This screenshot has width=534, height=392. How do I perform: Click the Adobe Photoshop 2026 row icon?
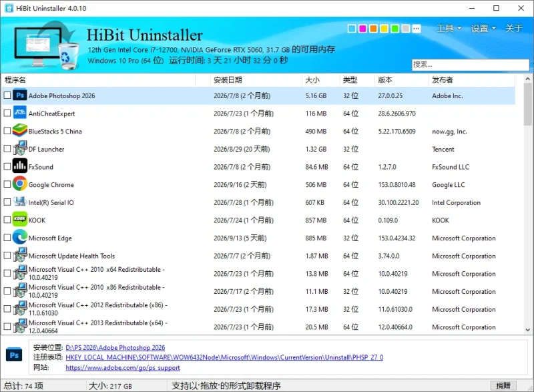click(20, 95)
